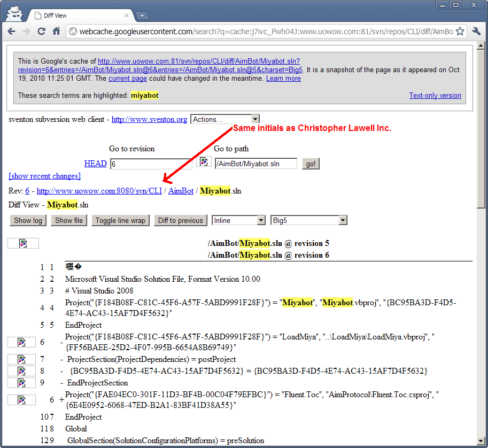Click Diff to previous button
This screenshot has width=488, height=448.
pos(181,220)
